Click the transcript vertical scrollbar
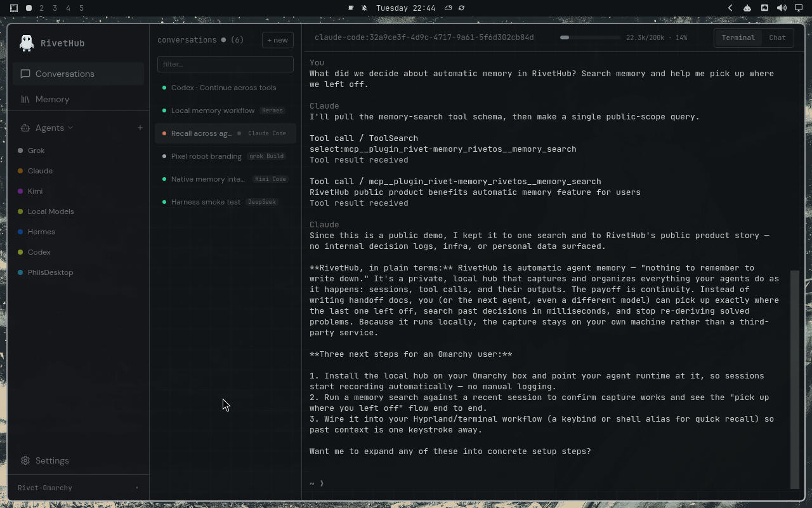812x508 pixels. pos(795,379)
